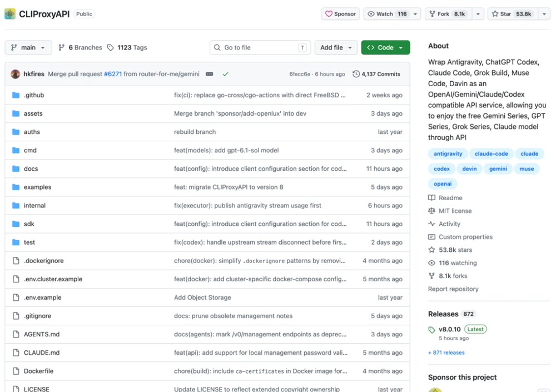556x392 pixels.
Task: Click hkfires' avatar in the commit row
Action: pos(15,74)
